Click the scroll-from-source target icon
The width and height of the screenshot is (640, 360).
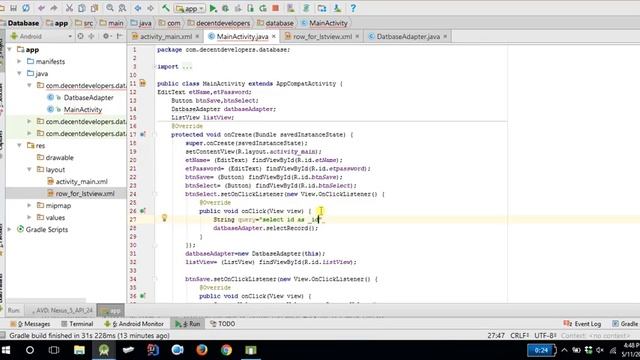(80, 36)
